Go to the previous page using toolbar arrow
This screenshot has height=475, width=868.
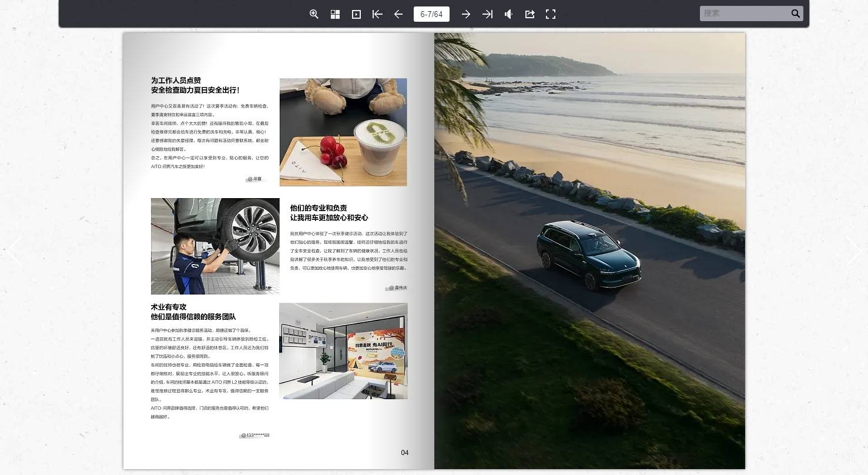point(398,14)
